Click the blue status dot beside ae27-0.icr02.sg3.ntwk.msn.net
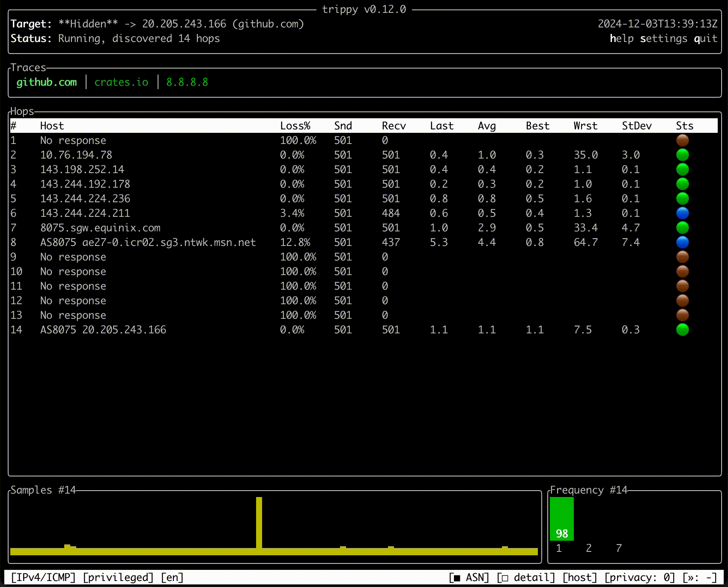 click(x=683, y=242)
